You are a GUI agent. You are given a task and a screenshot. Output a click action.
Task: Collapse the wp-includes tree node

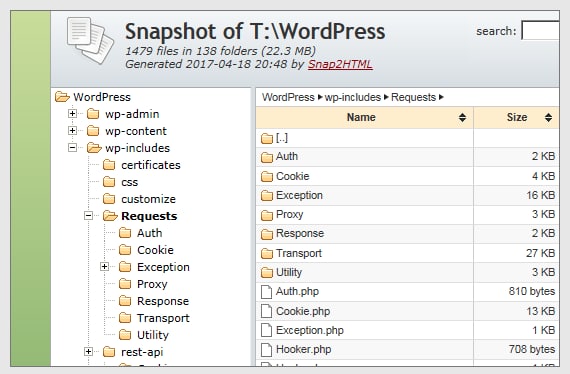[x=72, y=148]
